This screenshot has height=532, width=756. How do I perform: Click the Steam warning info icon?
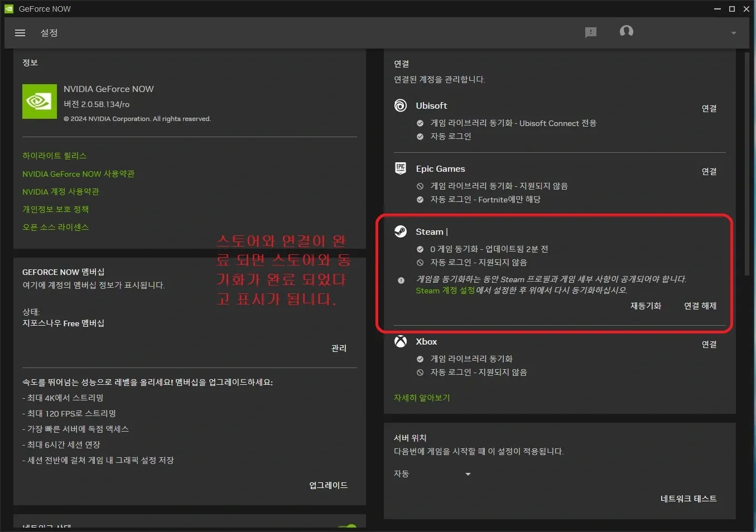tap(401, 280)
